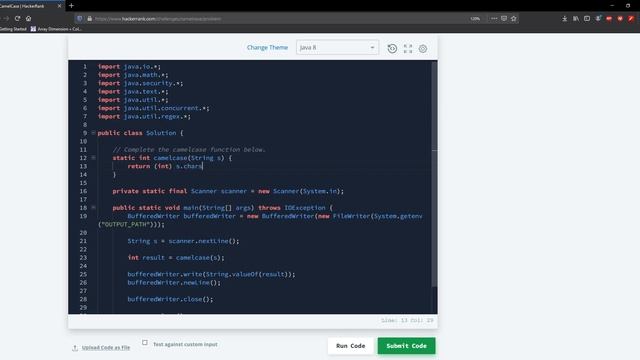Click the green Submit Code button
Viewport: 640px width, 360px height.
[x=407, y=346]
